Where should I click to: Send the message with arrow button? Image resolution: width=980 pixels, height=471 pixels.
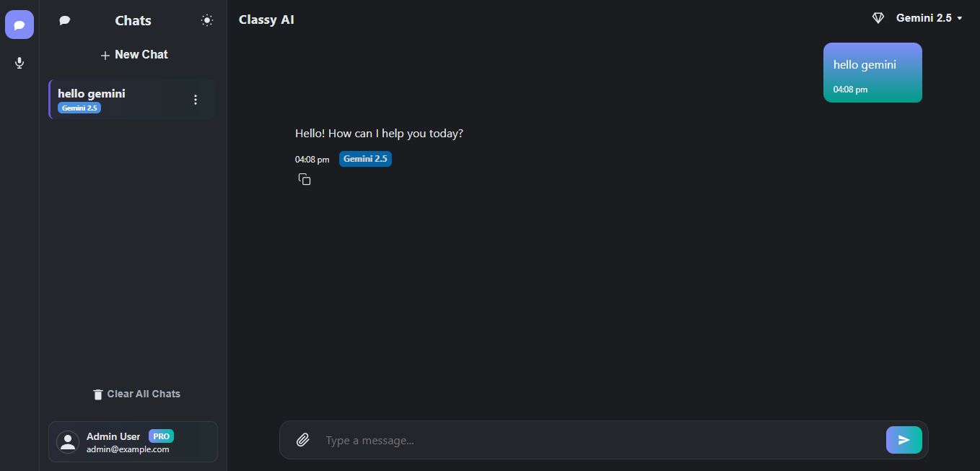(904, 440)
